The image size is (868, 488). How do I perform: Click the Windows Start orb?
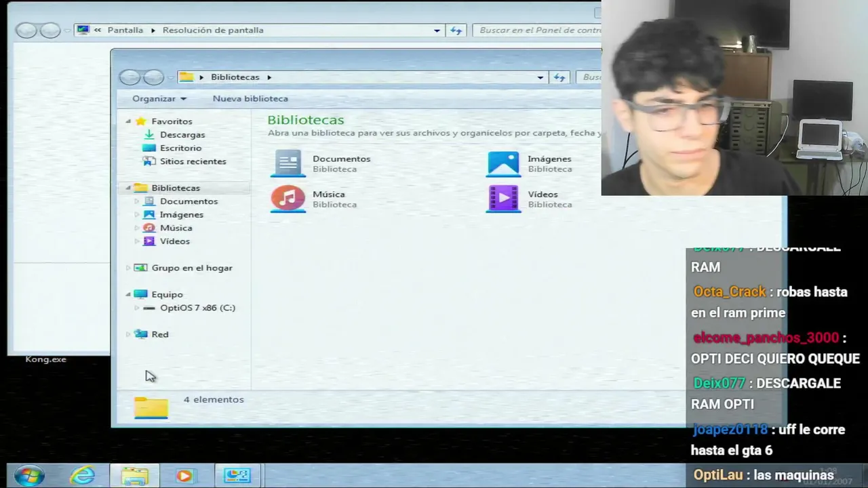pos(29,476)
